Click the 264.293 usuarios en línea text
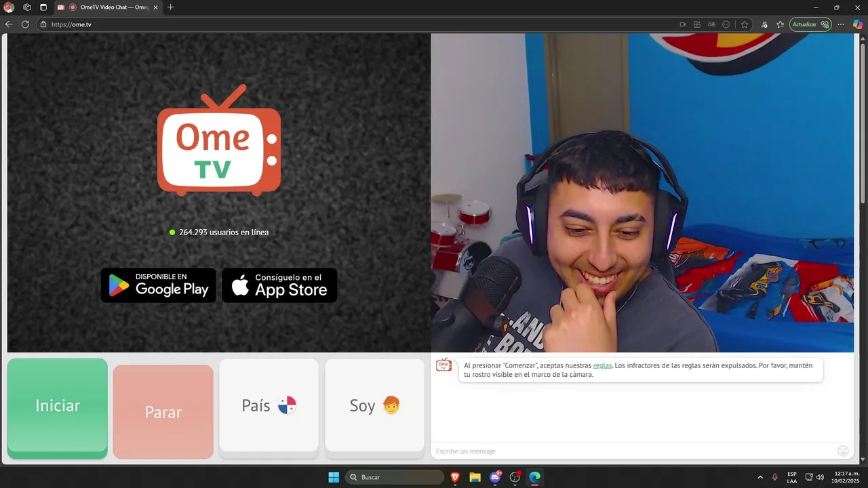This screenshot has width=868, height=488. [x=224, y=232]
